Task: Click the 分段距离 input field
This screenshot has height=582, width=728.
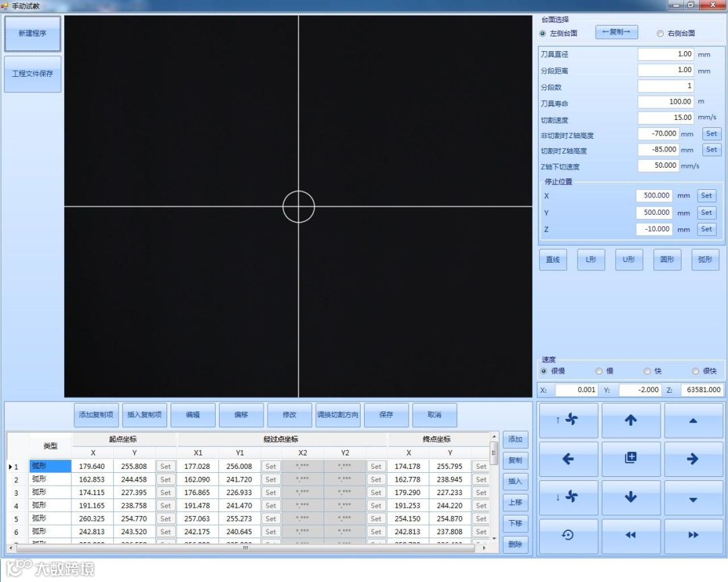Action: 666,70
